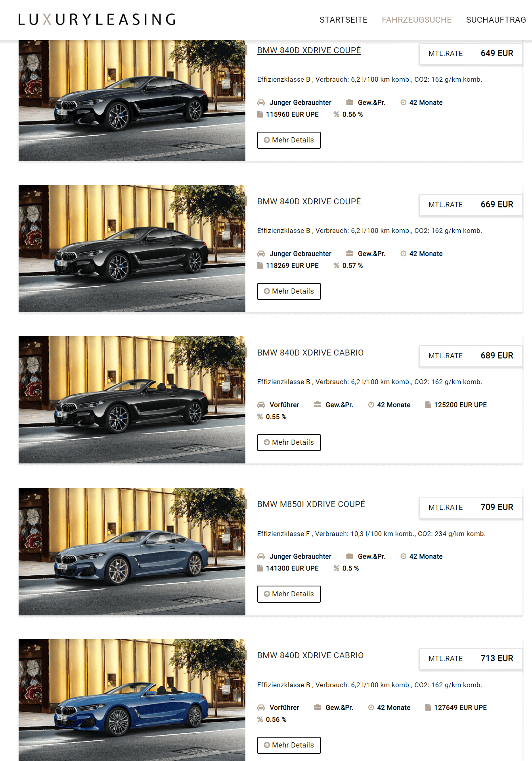Click Mehr Details for the 689 EUR cabrio
This screenshot has width=532, height=761.
(x=289, y=442)
